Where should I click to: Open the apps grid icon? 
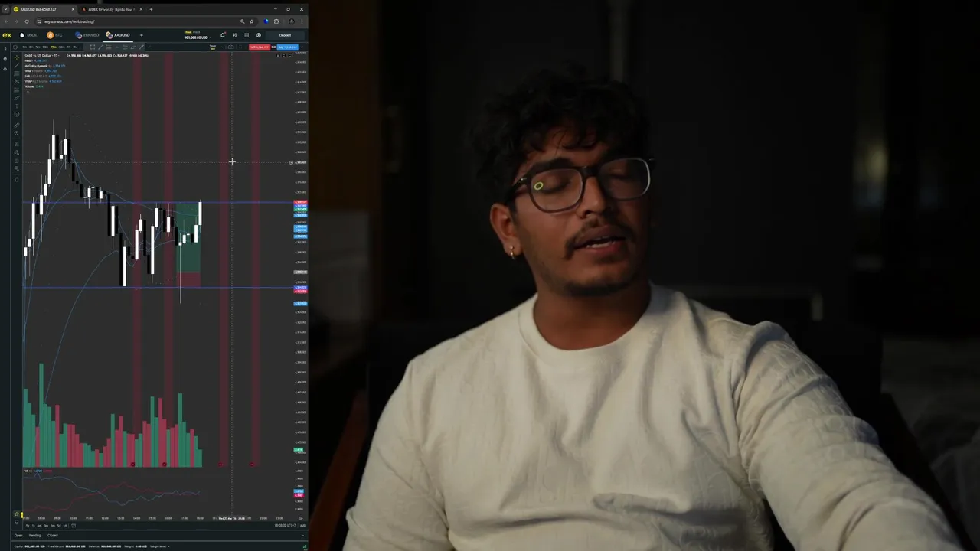(247, 35)
